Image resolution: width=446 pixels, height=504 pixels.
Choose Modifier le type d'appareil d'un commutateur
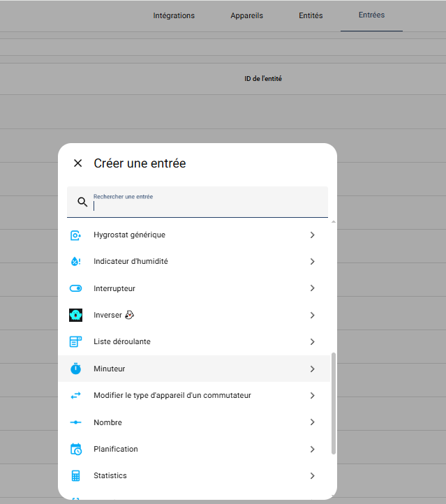(x=172, y=395)
